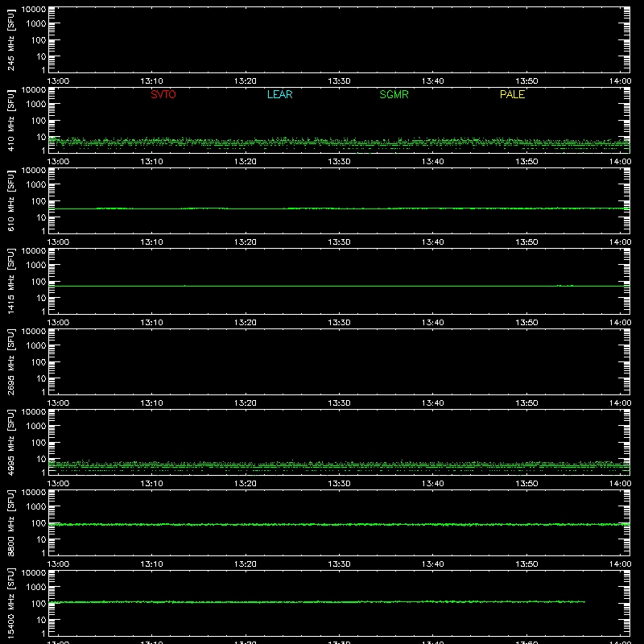This screenshot has height=644, width=644.
Task: Click the 14:00 tick label under 245 MHz panel
Action: (x=620, y=81)
